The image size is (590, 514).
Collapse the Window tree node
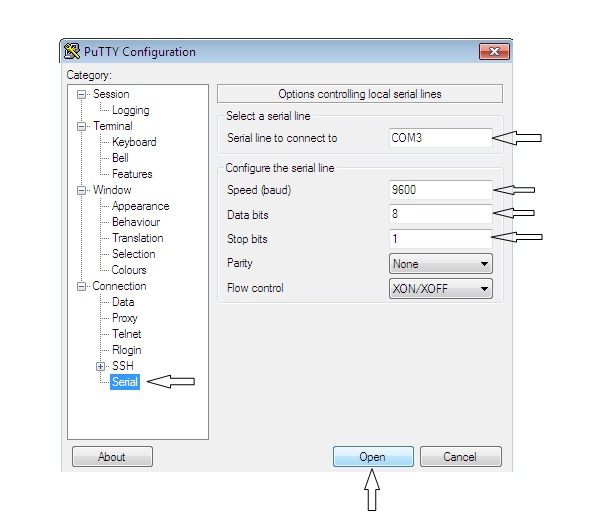point(81,190)
